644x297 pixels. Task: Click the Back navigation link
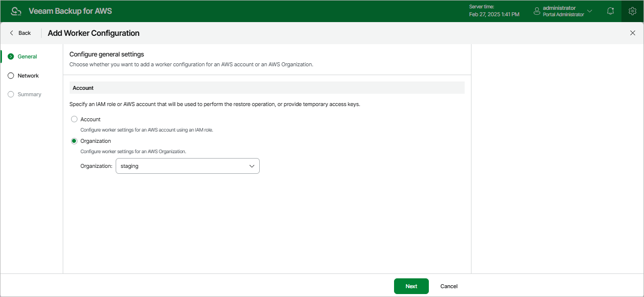[x=22, y=32]
